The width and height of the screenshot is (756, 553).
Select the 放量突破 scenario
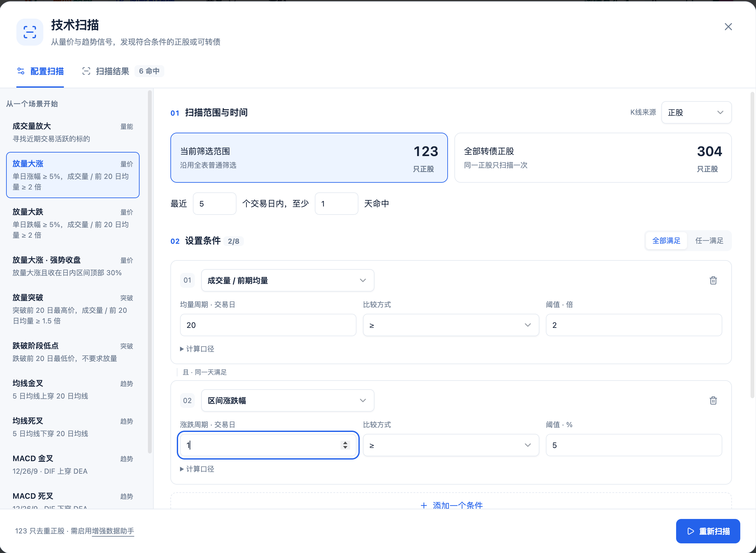pos(73,309)
